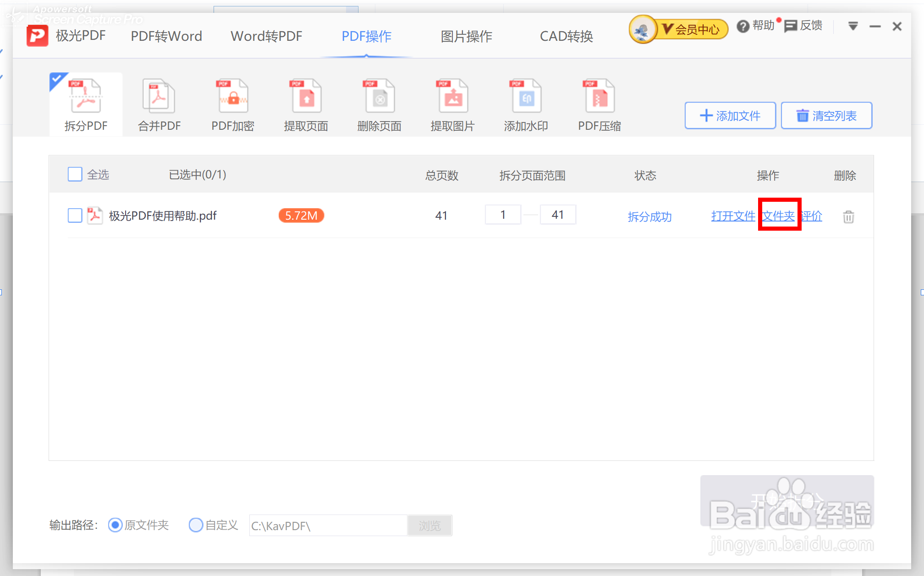Minimize the 极光PDF window
The width and height of the screenshot is (924, 576).
coord(875,27)
